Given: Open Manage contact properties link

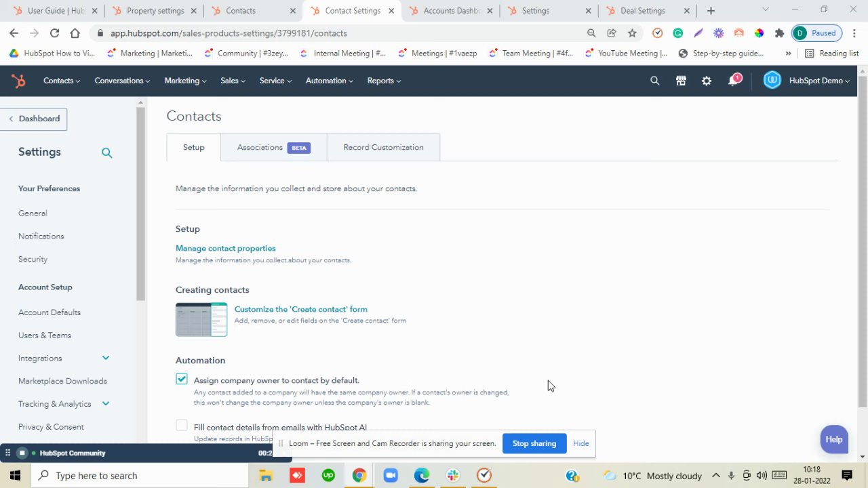Looking at the screenshot, I should pos(226,248).
